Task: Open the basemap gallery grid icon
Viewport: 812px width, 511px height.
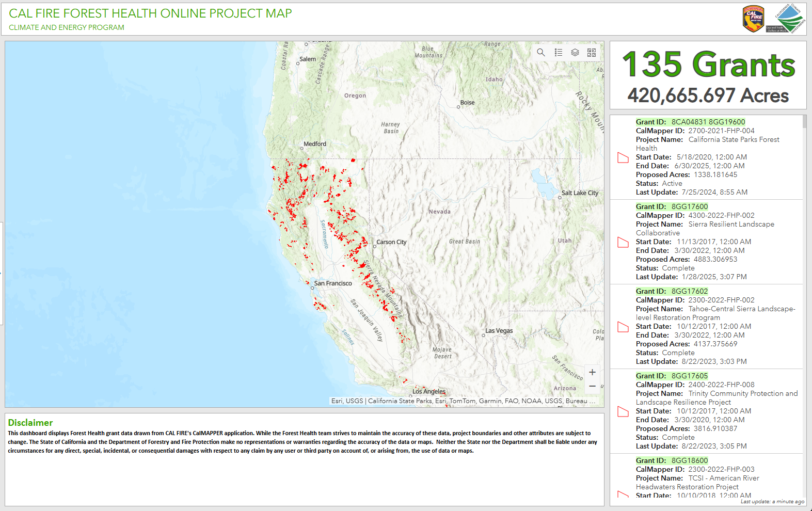Action: click(592, 52)
